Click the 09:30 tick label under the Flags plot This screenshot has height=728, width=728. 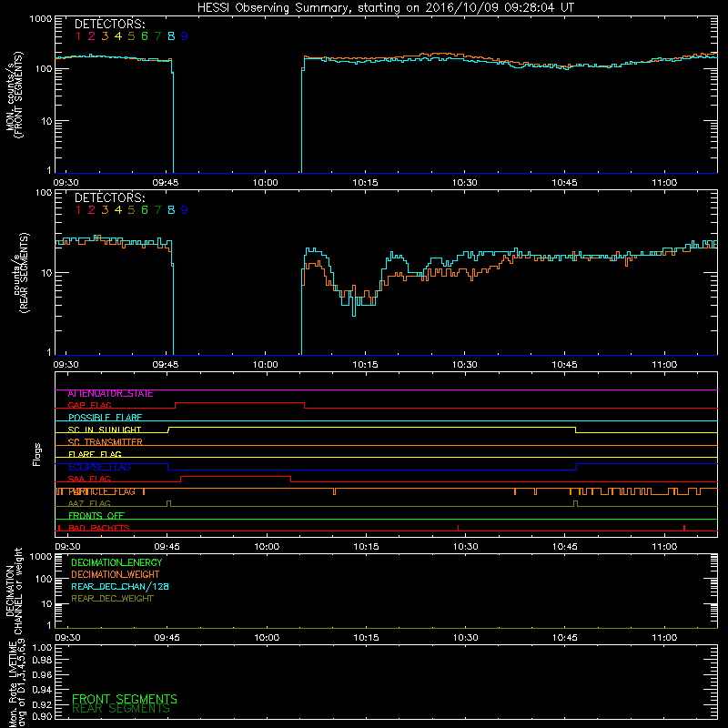point(67,547)
